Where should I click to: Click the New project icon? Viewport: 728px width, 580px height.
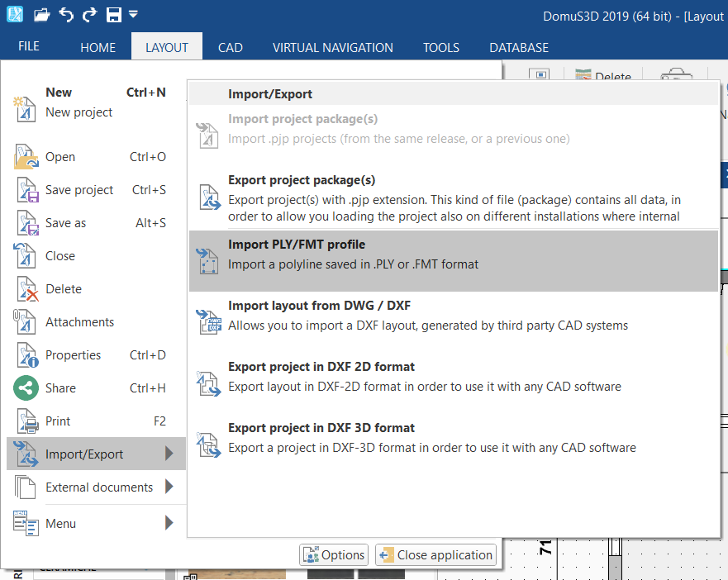click(25, 109)
